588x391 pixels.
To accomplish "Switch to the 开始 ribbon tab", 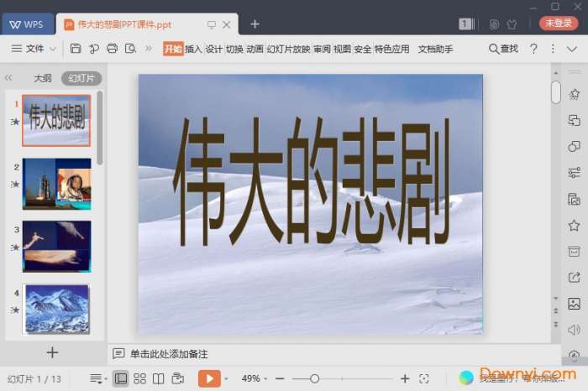I will 173,49.
